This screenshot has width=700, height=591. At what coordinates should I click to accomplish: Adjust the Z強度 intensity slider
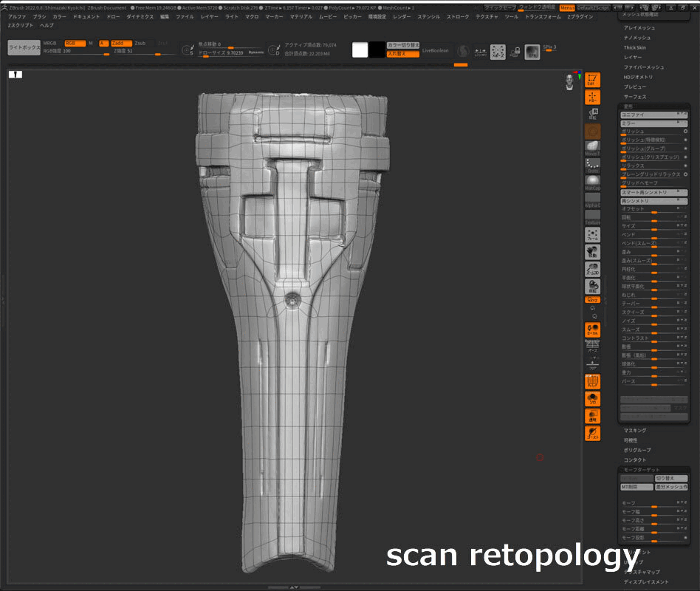(x=144, y=52)
